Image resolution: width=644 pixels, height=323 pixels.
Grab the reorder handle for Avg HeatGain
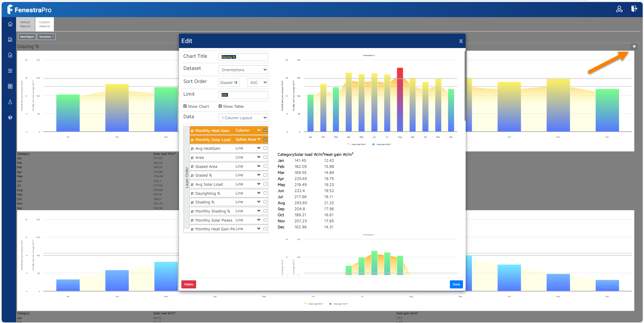(x=192, y=148)
